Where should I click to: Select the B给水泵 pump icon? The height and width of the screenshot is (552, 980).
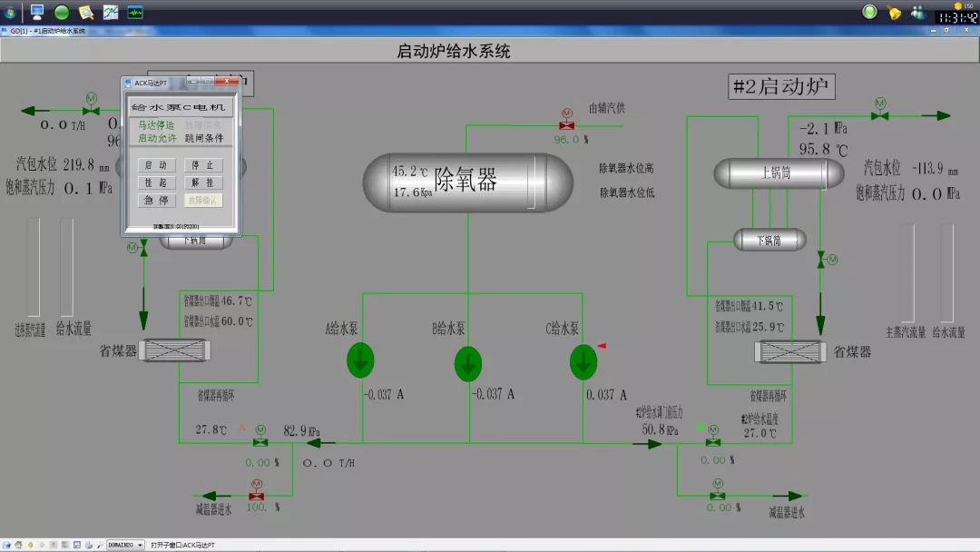pos(468,363)
